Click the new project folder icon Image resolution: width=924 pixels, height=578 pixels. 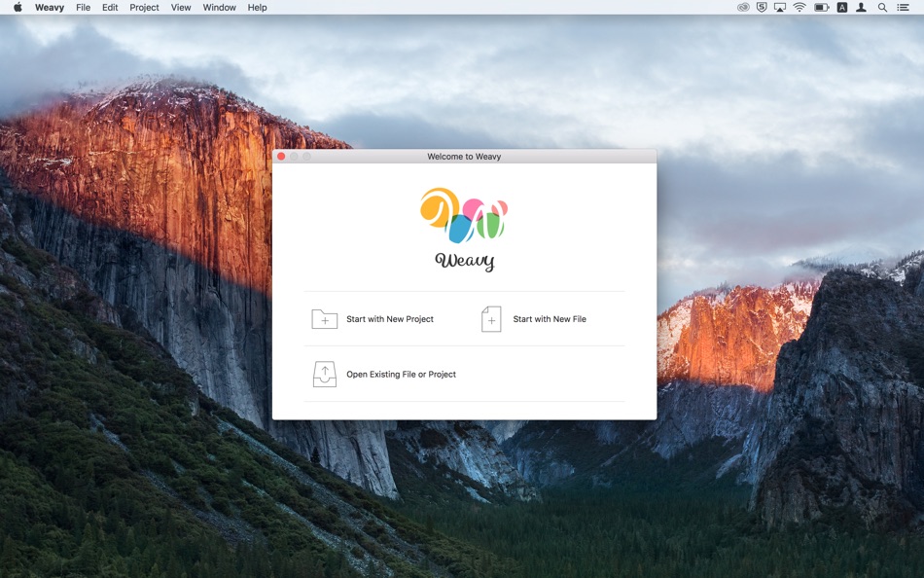coord(324,319)
